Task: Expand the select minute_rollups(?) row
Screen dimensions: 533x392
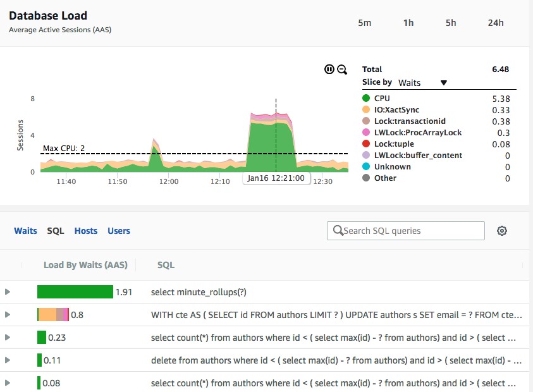Action: [8, 291]
